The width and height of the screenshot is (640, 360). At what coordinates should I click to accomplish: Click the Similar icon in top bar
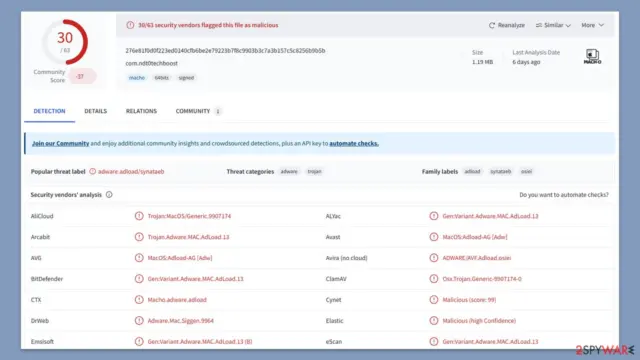(539, 25)
